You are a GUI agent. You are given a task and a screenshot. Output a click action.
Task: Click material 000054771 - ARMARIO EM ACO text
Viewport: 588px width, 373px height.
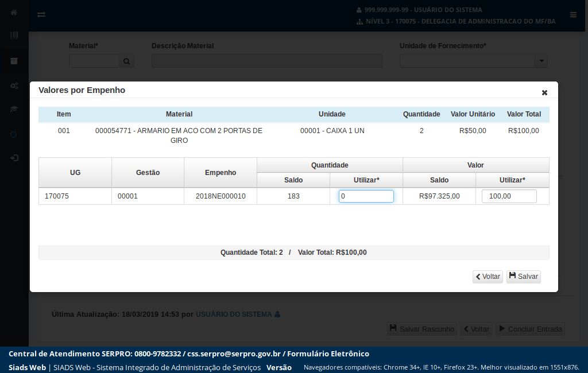click(x=179, y=135)
